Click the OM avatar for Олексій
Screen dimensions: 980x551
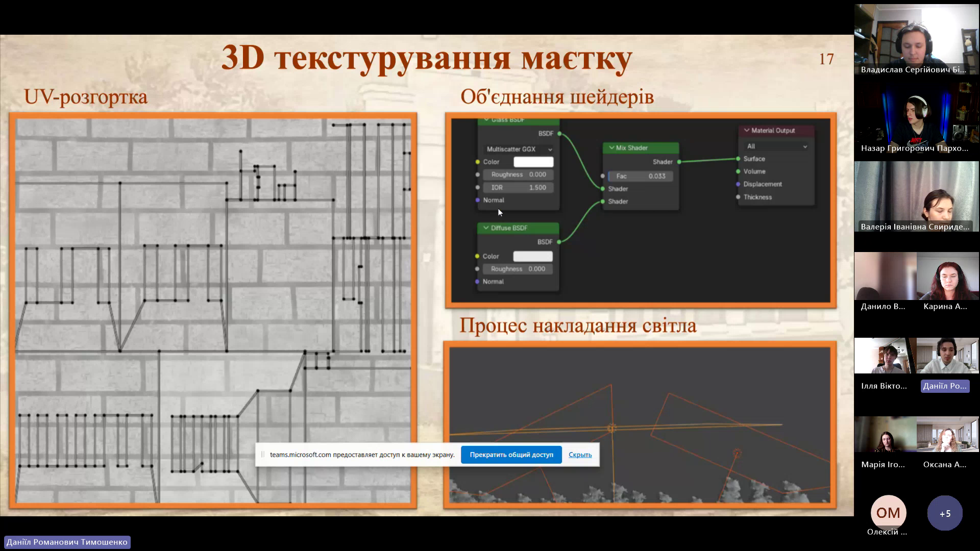coord(888,513)
